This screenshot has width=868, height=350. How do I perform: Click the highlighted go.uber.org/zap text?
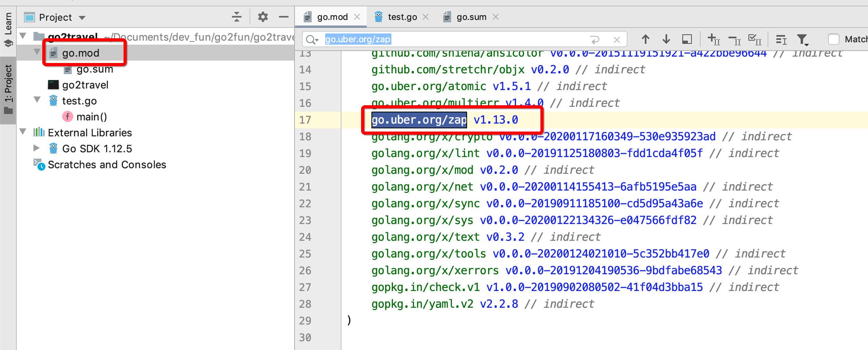[x=419, y=120]
